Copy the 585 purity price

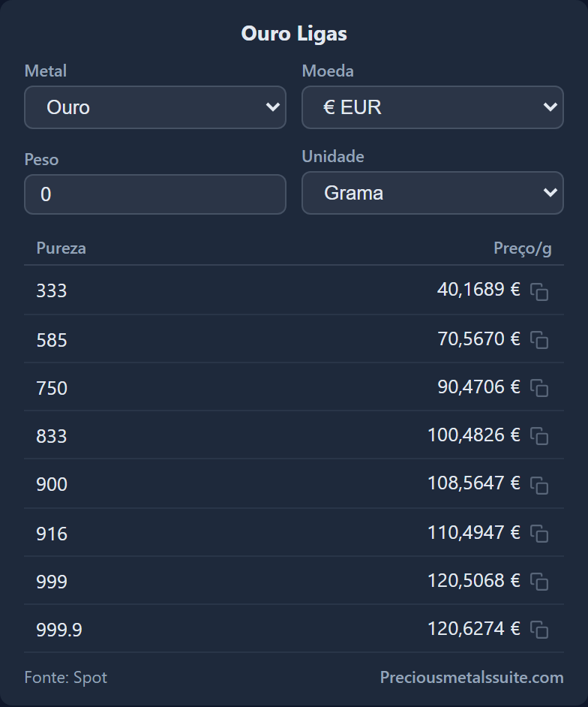[539, 339]
